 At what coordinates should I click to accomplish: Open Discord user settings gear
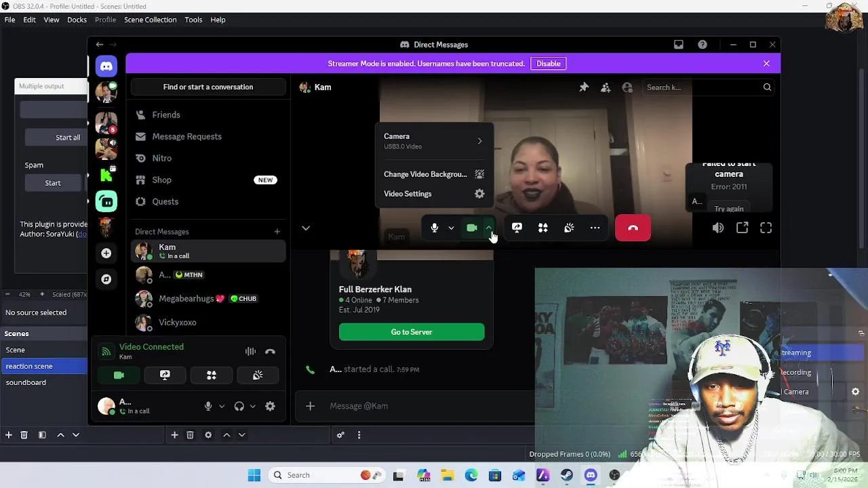tap(270, 406)
